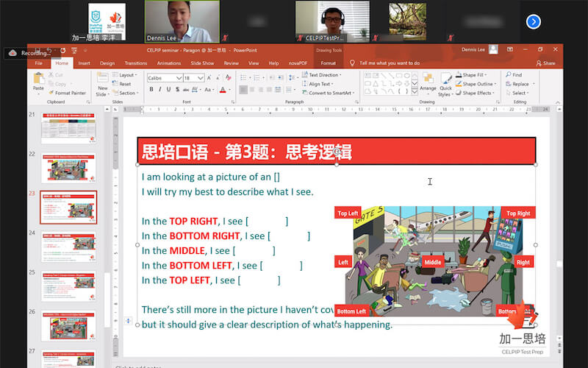Screen dimensions: 588x368
Task: Activate the Format Painter tool
Action: click(x=68, y=93)
